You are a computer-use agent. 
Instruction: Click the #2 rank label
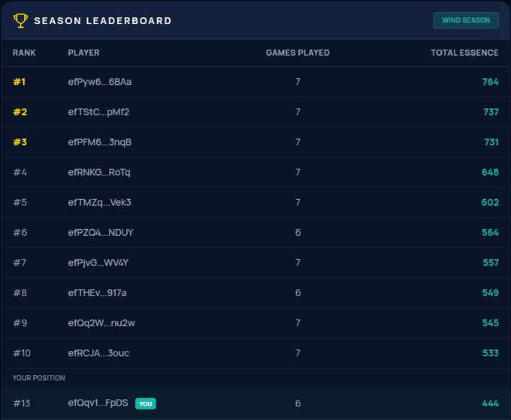click(20, 112)
